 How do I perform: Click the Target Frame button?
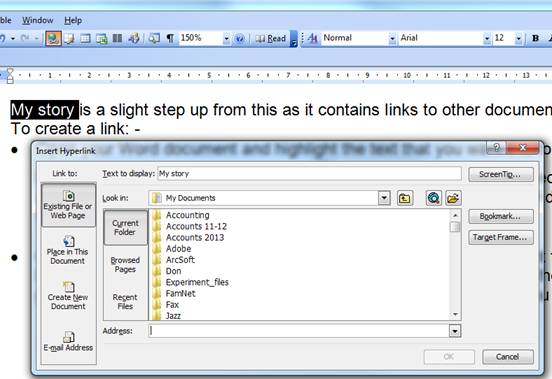(501, 237)
